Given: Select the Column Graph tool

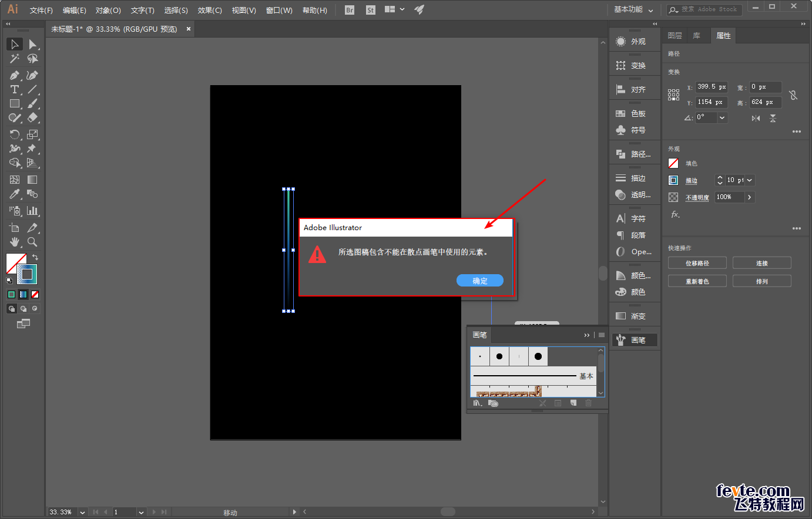Looking at the screenshot, I should 33,211.
